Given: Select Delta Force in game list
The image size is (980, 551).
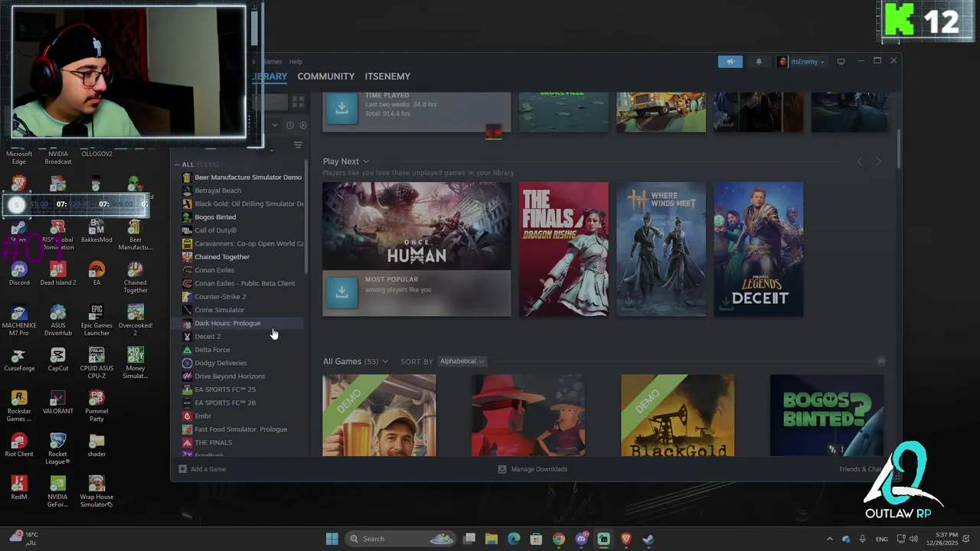Looking at the screenshot, I should 212,350.
